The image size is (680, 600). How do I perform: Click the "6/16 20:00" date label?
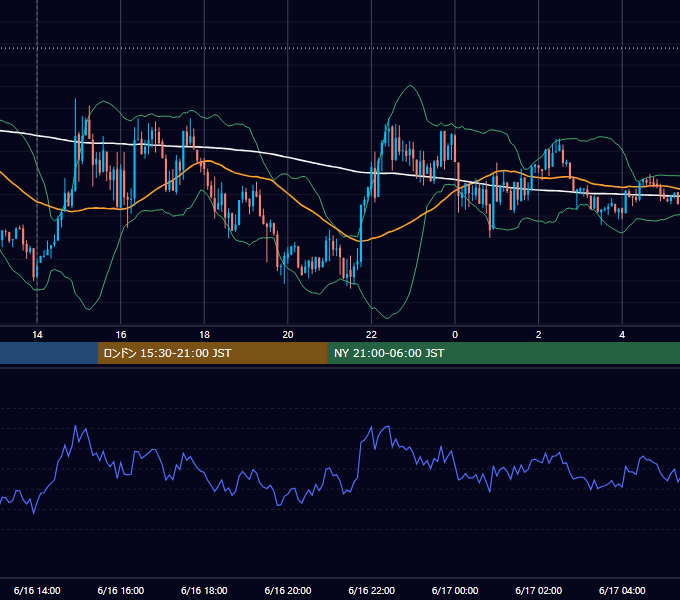coord(288,590)
